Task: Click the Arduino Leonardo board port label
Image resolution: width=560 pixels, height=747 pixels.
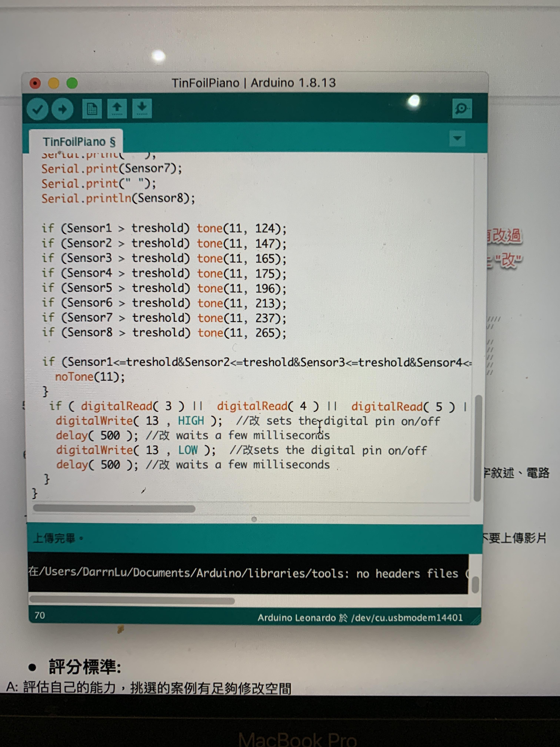Action: point(360,618)
